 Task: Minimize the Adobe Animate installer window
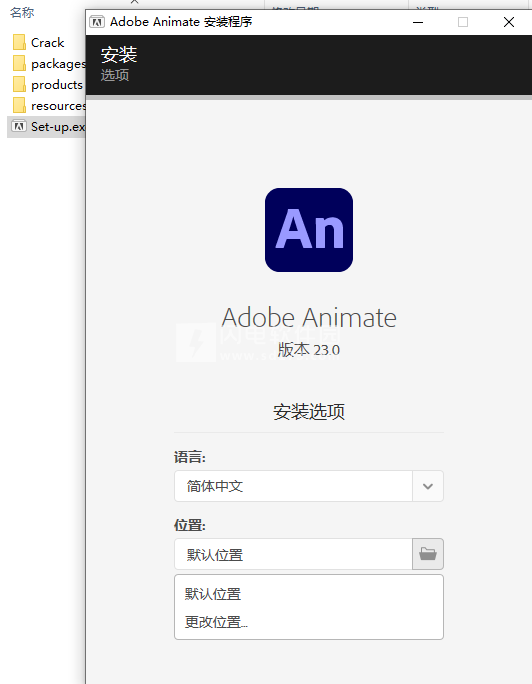pyautogui.click(x=418, y=22)
